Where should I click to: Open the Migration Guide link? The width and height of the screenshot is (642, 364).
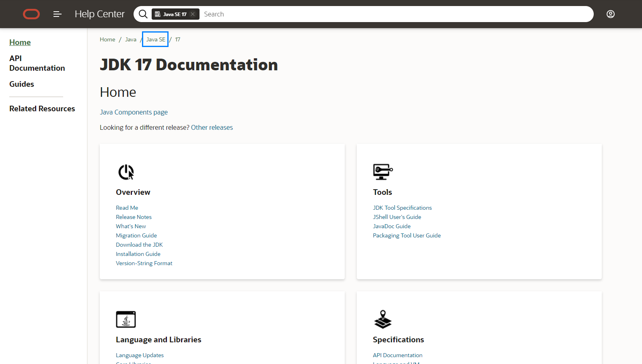coord(136,235)
